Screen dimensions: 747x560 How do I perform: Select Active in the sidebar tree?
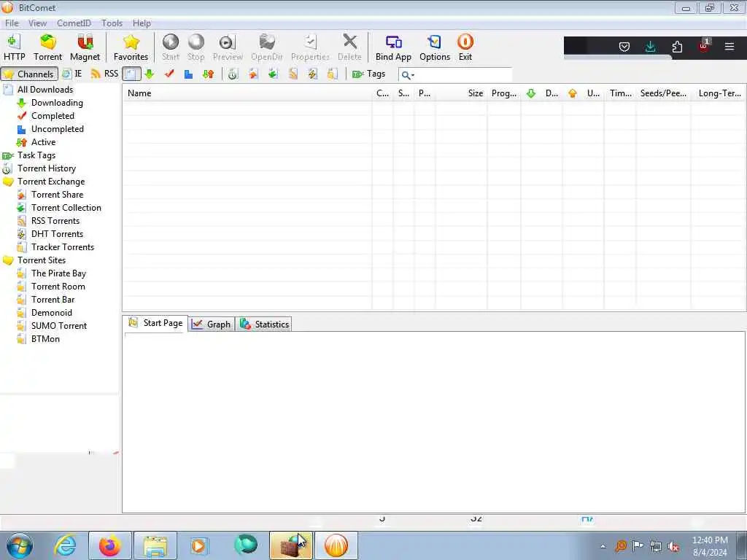[43, 142]
